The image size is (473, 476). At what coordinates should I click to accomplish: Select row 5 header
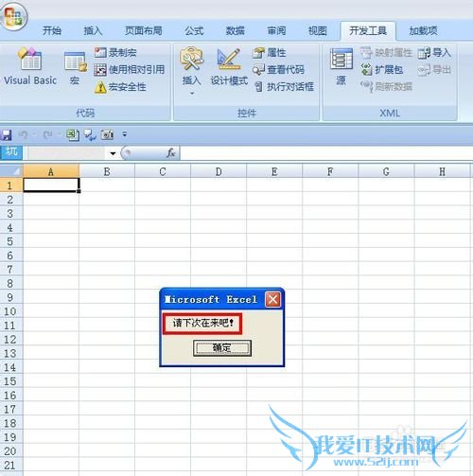10,241
